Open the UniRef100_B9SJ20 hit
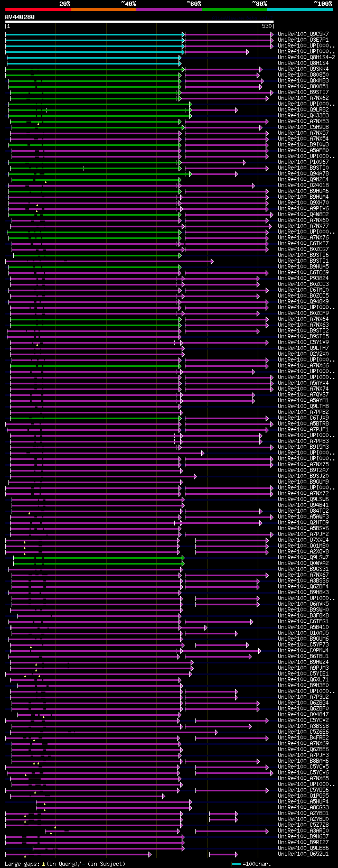The height and width of the screenshot is (868, 338). tap(303, 476)
